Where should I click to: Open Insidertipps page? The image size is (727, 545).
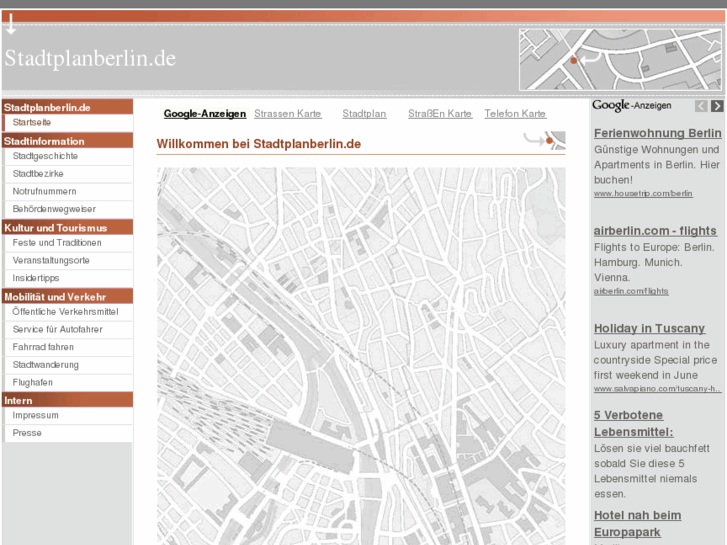36,278
